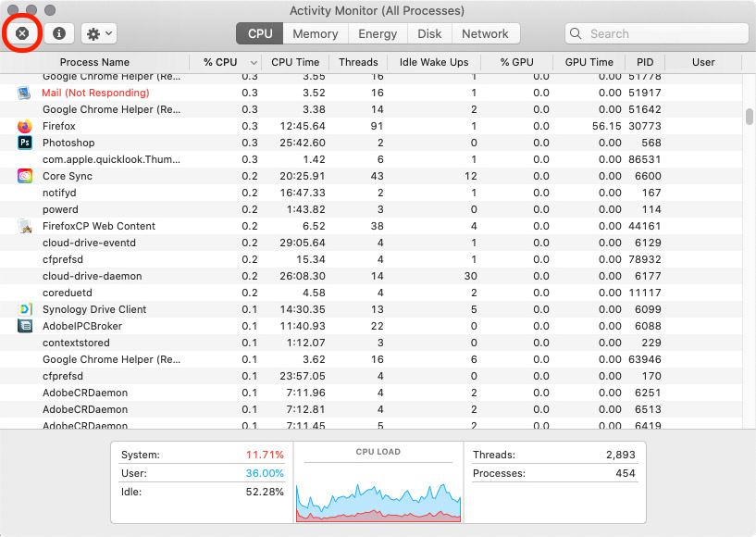The width and height of the screenshot is (756, 537).
Task: Select the Synology Drive Client icon
Action: (x=25, y=309)
